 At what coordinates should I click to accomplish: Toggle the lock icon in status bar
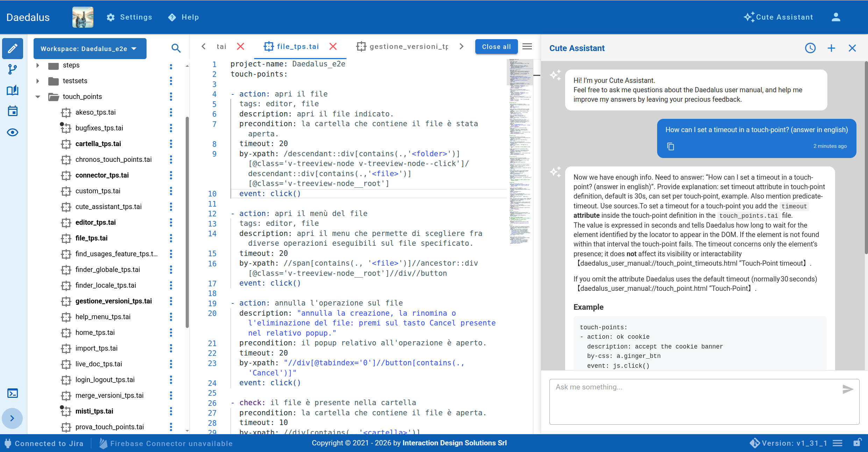[857, 443]
